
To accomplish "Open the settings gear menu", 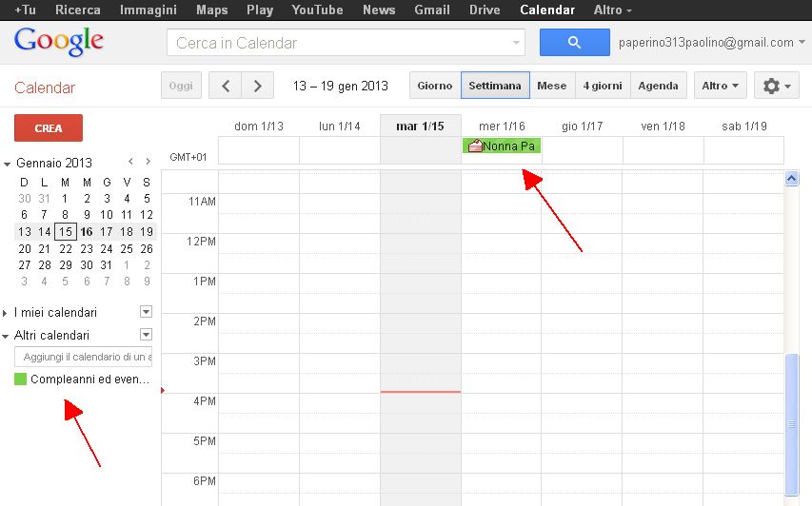I will click(776, 86).
